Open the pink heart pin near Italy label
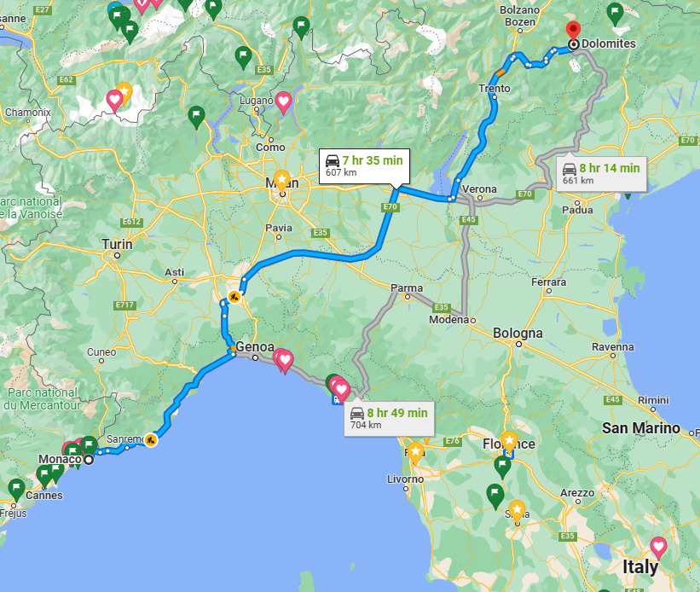 (658, 548)
